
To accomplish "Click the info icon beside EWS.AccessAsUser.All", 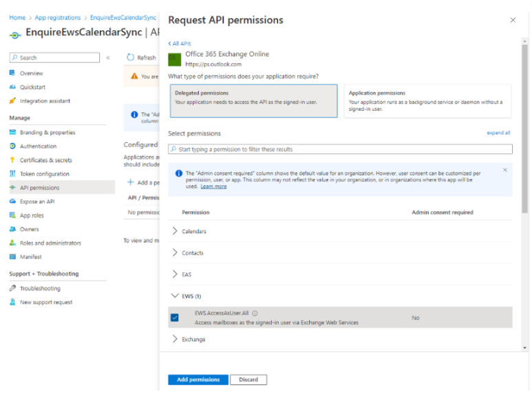I will click(255, 313).
